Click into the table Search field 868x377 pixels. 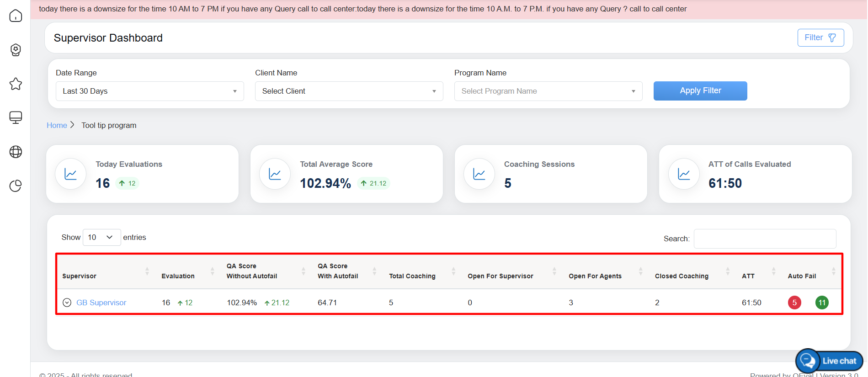[765, 239]
